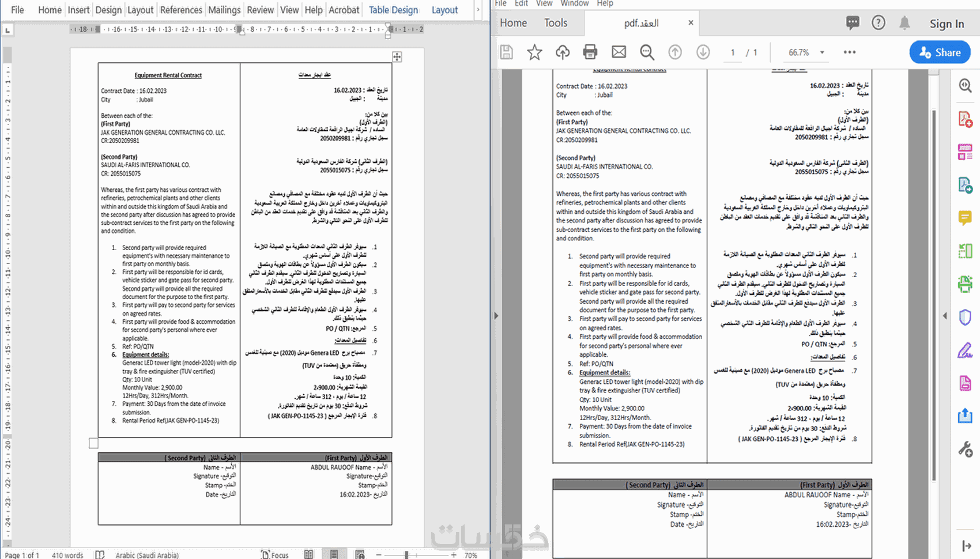Click the ruler tab selector in Word

coord(7,30)
